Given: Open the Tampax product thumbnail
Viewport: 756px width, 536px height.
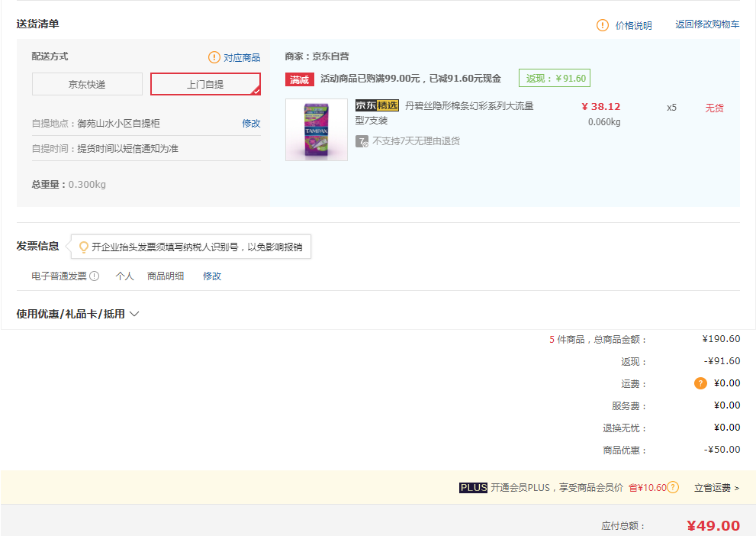Looking at the screenshot, I should (317, 130).
